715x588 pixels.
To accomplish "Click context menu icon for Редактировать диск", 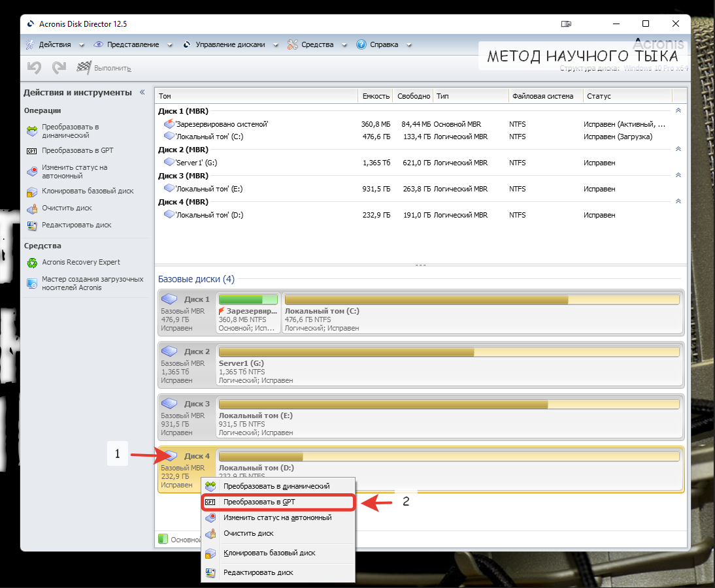I will pyautogui.click(x=210, y=573).
